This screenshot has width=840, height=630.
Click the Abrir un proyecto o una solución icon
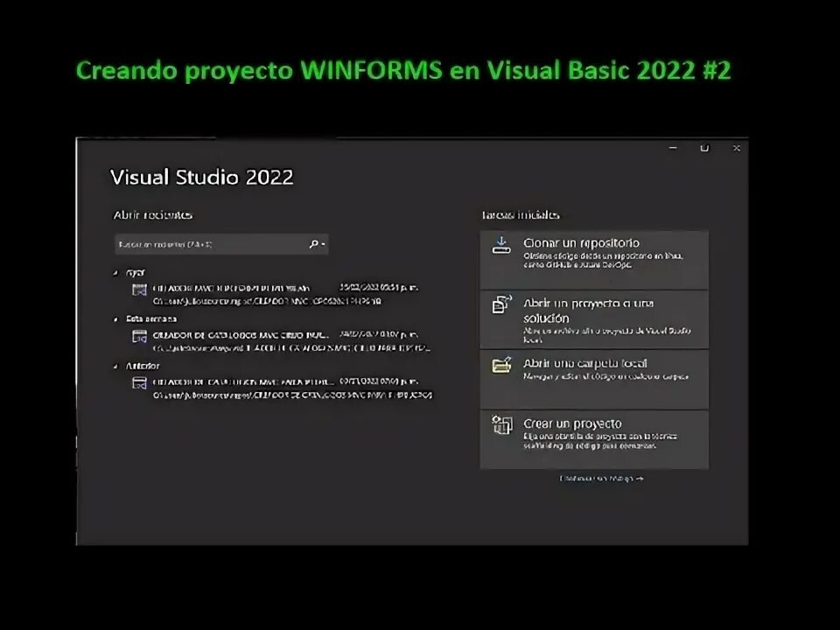[x=502, y=304]
